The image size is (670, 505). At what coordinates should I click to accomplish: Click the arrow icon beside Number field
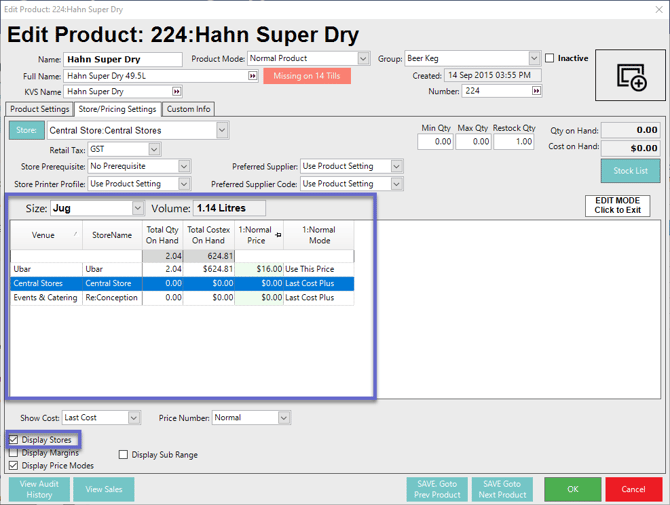pyautogui.click(x=537, y=91)
